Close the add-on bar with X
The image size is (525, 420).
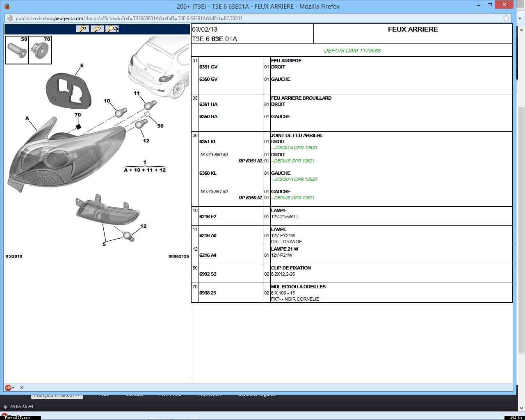22,388
